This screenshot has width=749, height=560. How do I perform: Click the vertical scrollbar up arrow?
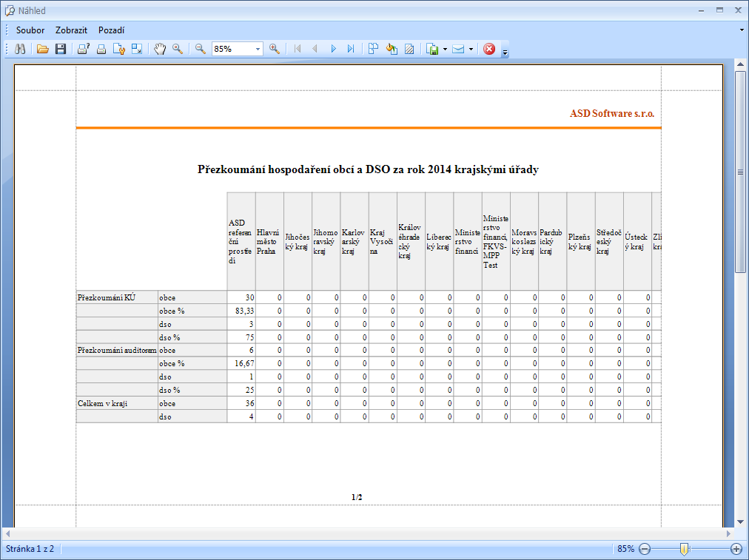click(740, 64)
